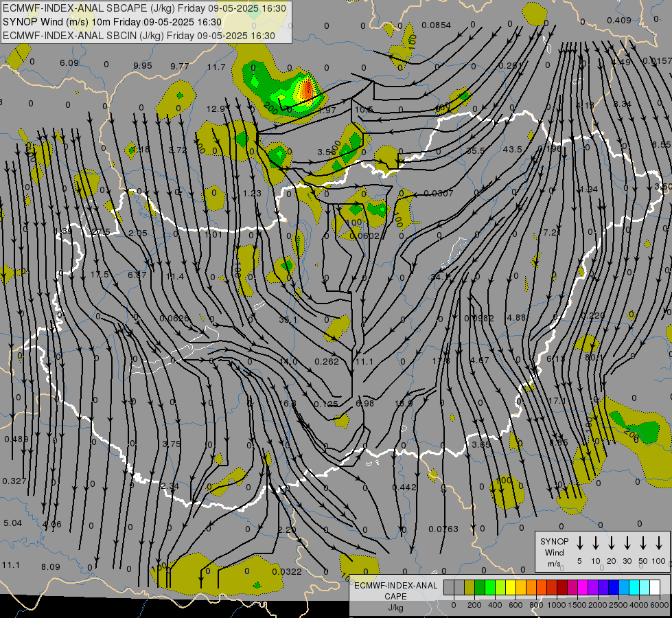Image resolution: width=672 pixels, height=618 pixels.
Task: Click the station value 6.87
Action: (137, 275)
